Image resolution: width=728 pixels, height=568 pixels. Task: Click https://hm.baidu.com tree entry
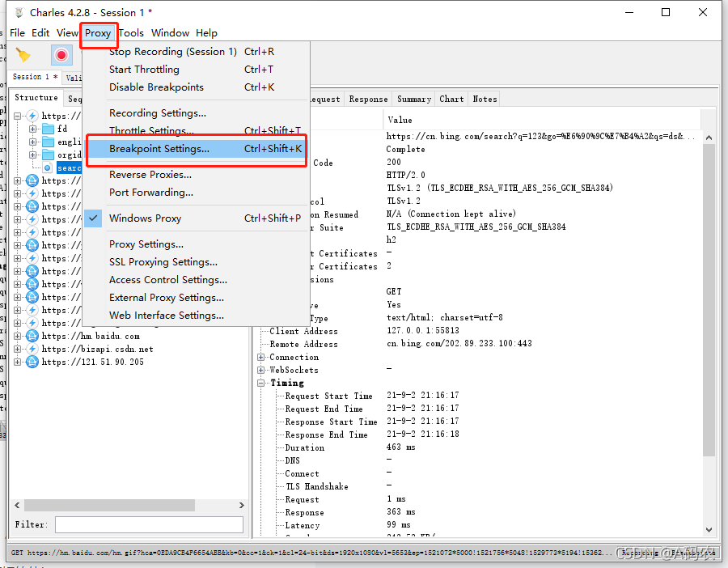click(91, 336)
